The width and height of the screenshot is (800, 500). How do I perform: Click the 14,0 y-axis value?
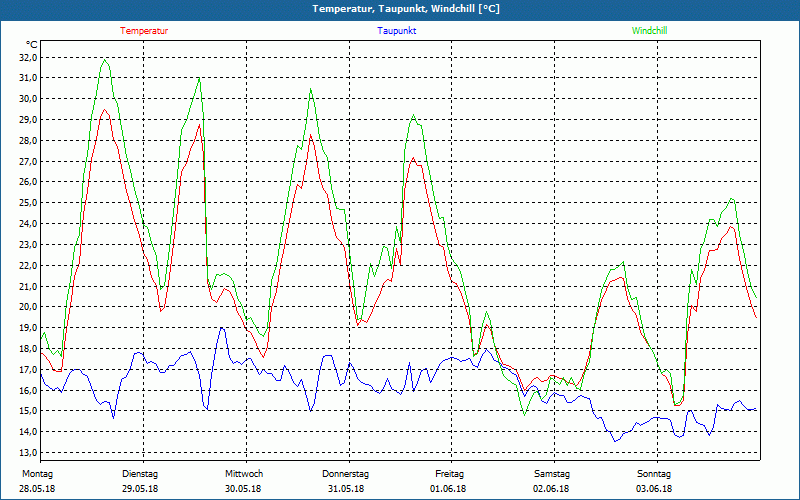click(28, 432)
